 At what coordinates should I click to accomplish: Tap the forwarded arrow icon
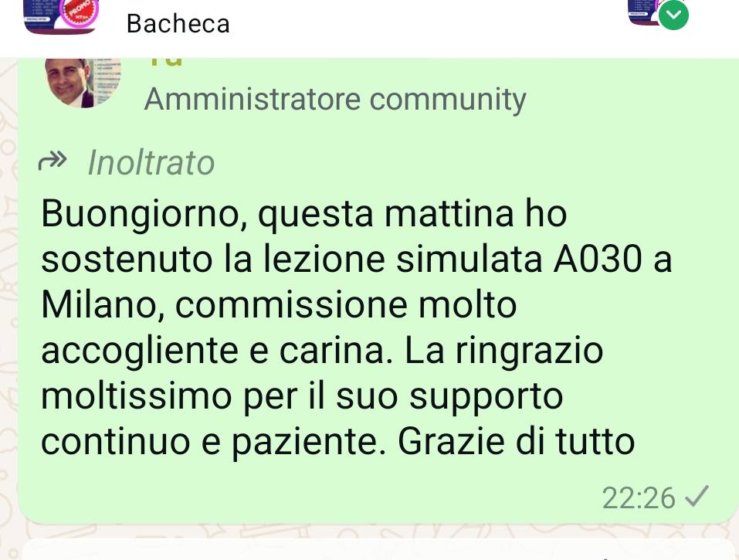(x=53, y=161)
